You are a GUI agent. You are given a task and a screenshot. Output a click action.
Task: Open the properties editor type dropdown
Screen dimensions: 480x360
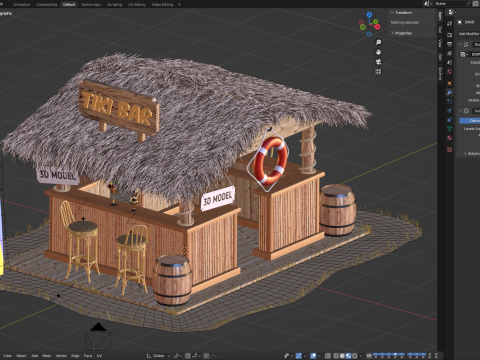click(x=452, y=12)
